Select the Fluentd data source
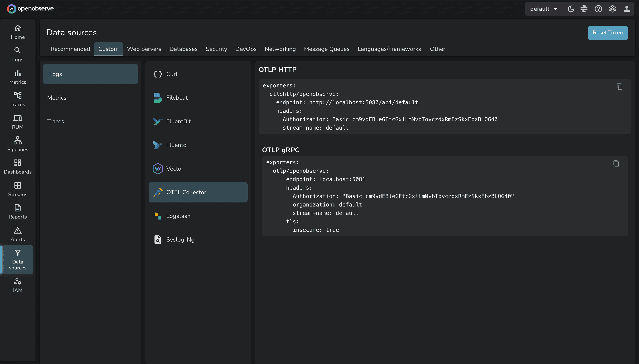The image size is (639, 364). (176, 145)
